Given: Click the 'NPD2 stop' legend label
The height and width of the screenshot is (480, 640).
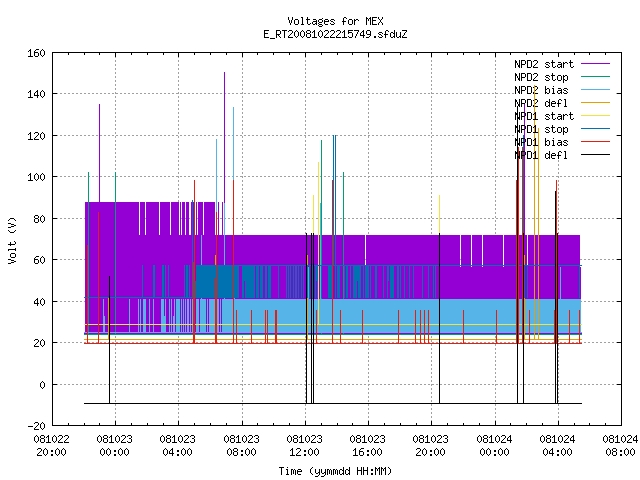Looking at the screenshot, I should 541,77.
